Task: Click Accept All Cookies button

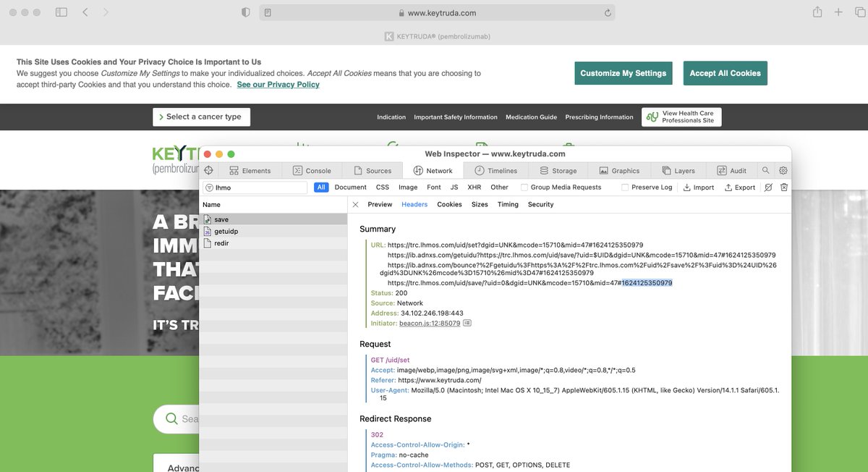Action: click(x=726, y=73)
